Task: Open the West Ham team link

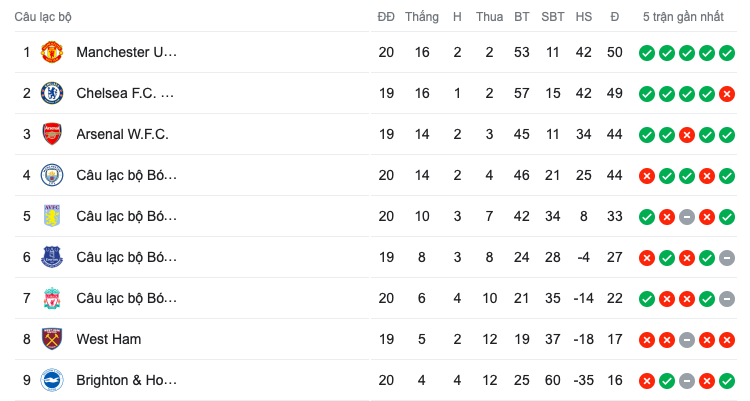Action: tap(108, 339)
